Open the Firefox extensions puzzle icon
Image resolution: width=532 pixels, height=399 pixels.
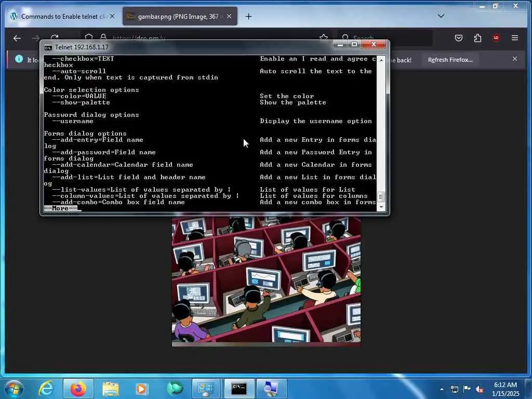coord(477,38)
